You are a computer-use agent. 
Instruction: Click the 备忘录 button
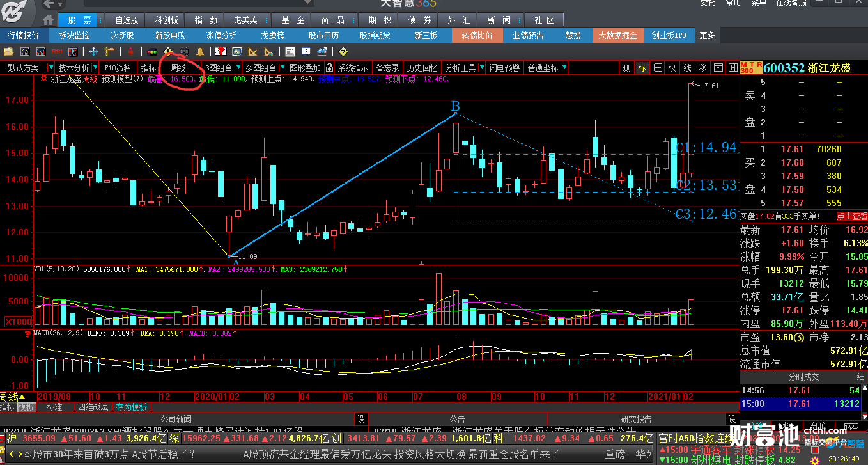click(387, 68)
